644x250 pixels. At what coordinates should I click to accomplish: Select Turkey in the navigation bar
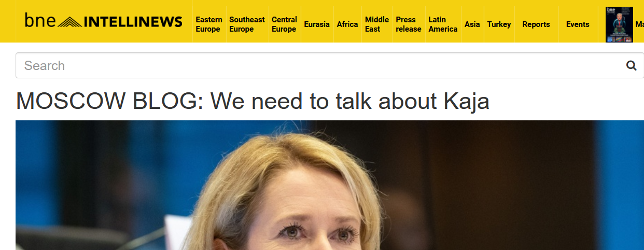coord(499,24)
